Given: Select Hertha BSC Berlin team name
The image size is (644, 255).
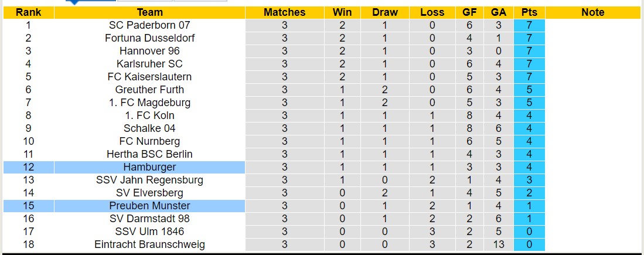Looking at the screenshot, I should [149, 154].
